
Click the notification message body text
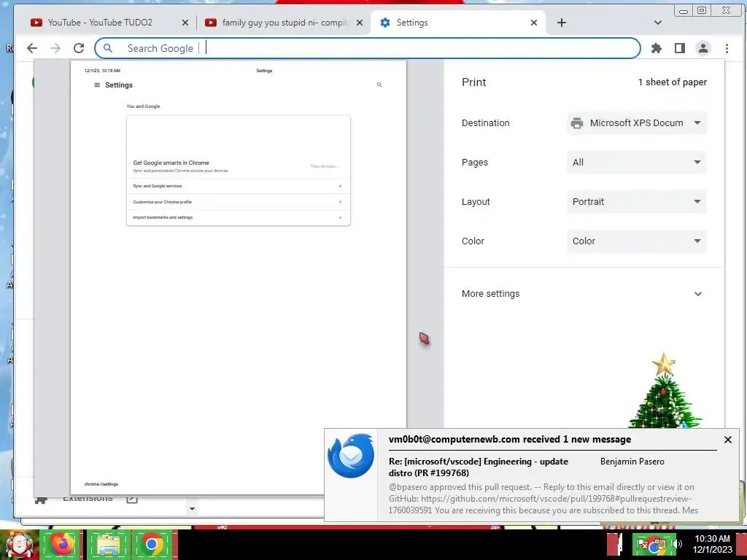point(543,499)
